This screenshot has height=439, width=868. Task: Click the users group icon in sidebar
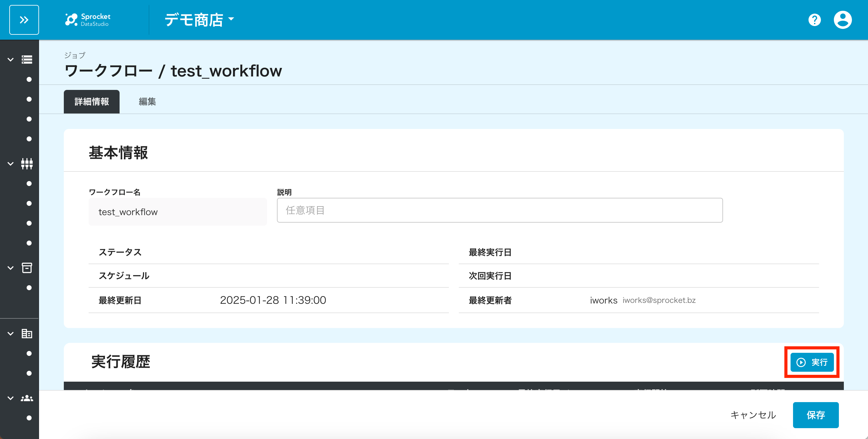coord(27,398)
